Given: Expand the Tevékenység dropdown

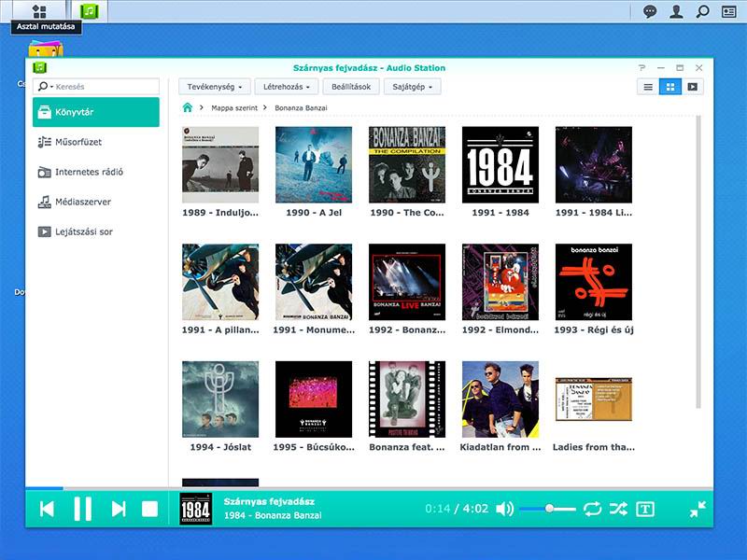Looking at the screenshot, I should (x=215, y=87).
